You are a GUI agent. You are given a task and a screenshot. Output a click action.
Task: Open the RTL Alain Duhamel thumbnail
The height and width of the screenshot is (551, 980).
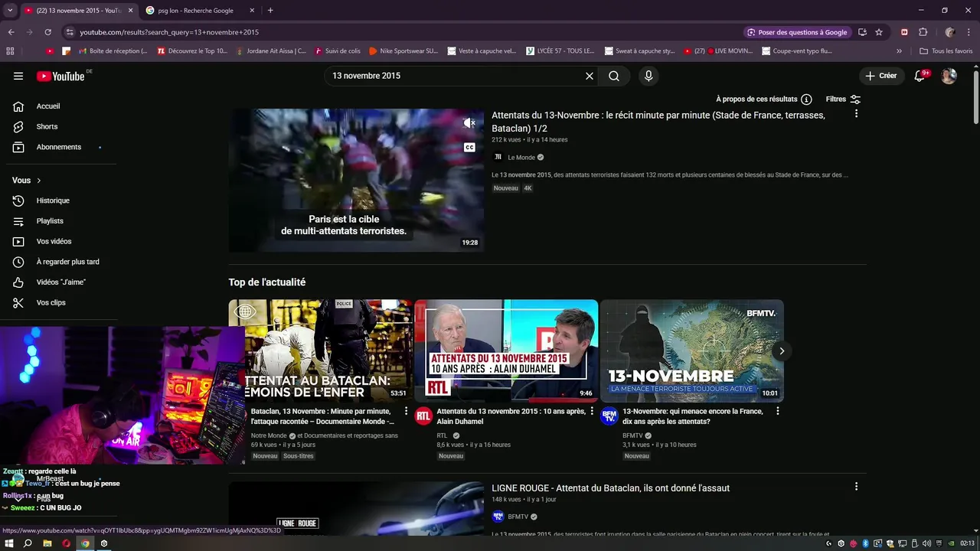pos(506,350)
